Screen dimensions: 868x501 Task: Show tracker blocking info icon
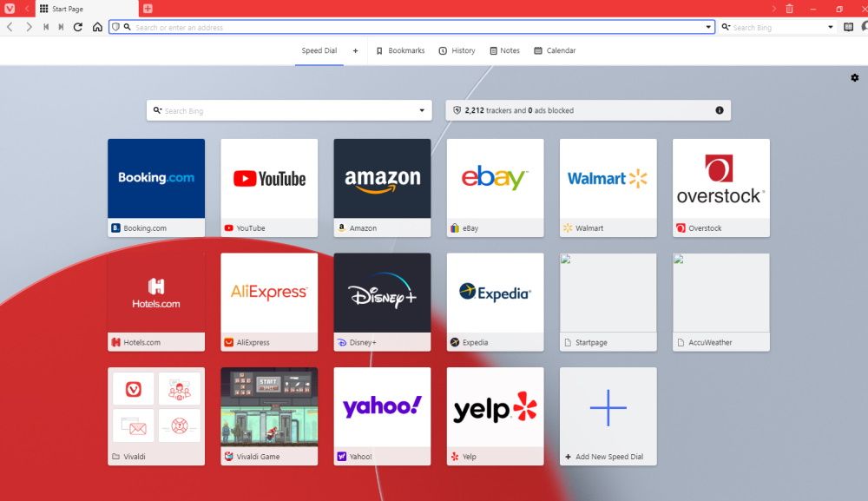(719, 110)
